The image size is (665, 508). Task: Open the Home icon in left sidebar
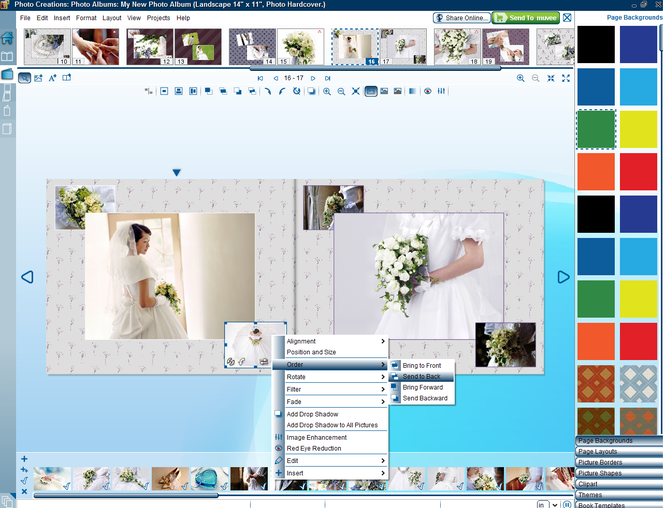7,38
